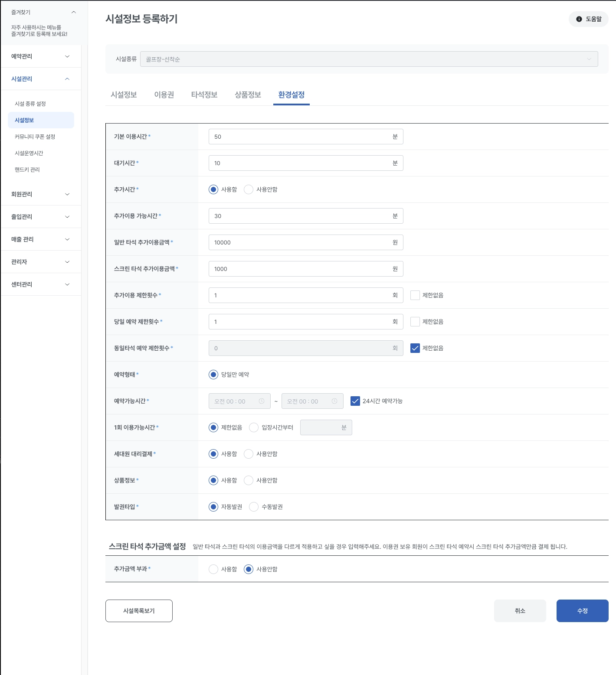Click the 예약가능시간 start time field

pyautogui.click(x=239, y=401)
